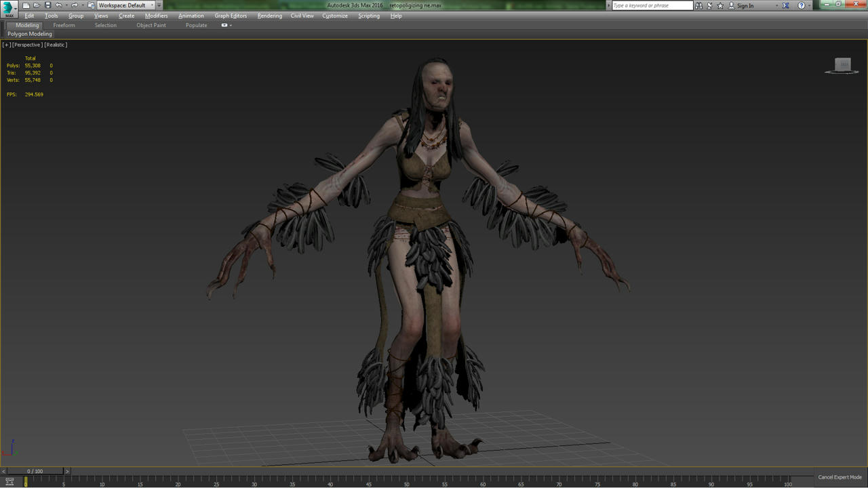Image resolution: width=868 pixels, height=488 pixels.
Task: Switch to the Modeling ribbon tab
Action: tap(27, 25)
